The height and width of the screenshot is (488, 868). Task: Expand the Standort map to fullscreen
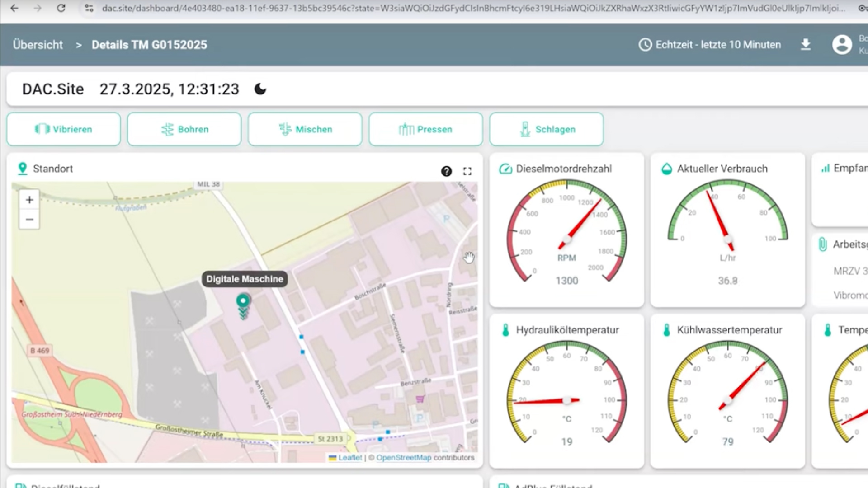coord(467,171)
